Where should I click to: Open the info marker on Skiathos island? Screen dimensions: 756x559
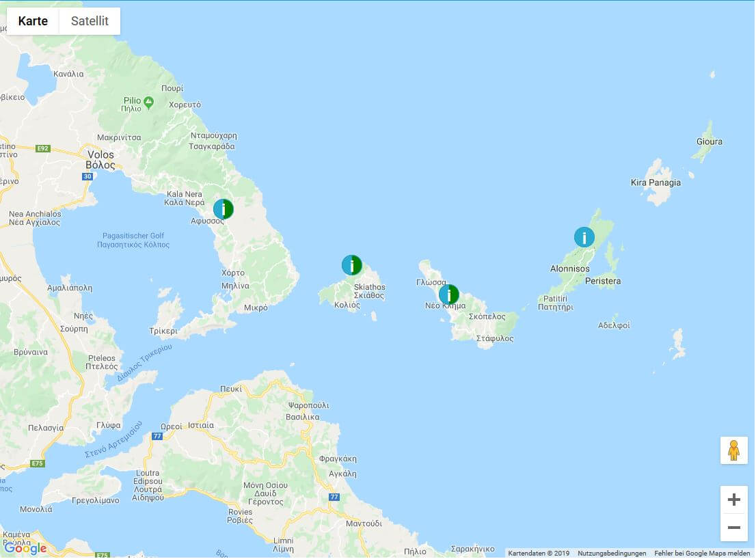click(x=352, y=266)
